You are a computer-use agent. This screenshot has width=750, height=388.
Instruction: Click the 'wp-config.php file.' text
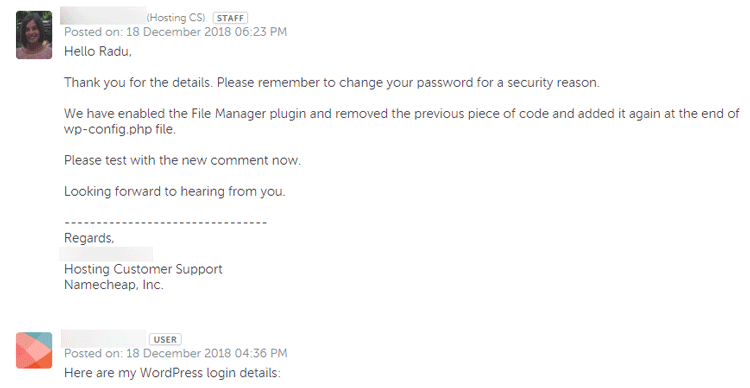coord(120,129)
